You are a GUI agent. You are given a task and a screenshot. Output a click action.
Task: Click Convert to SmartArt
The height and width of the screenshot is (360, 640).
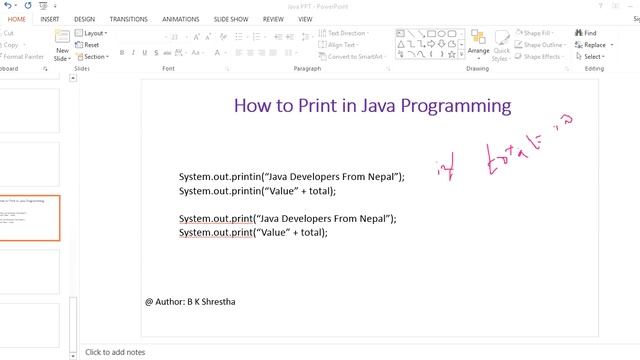pos(351,57)
